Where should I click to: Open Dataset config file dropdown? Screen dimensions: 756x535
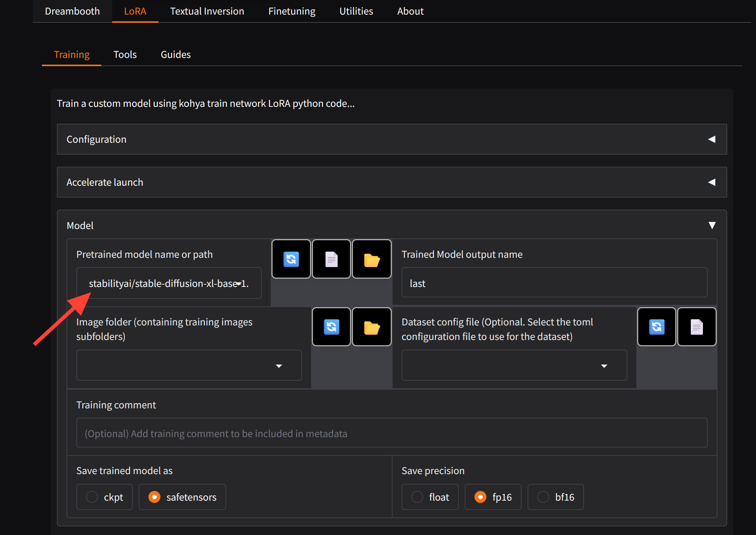click(604, 366)
